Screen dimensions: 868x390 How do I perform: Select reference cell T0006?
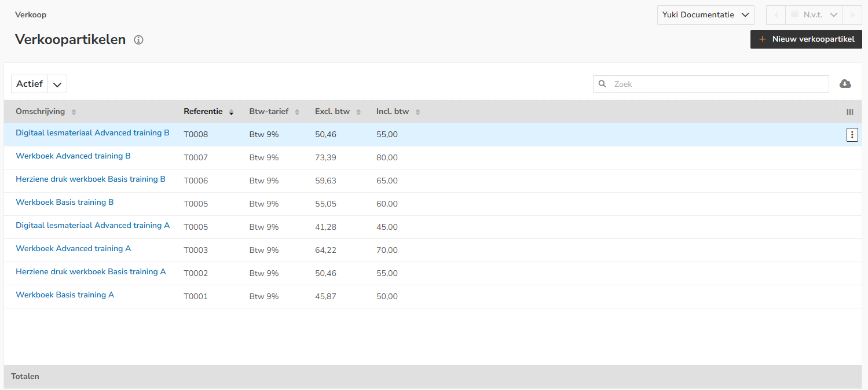(x=196, y=181)
